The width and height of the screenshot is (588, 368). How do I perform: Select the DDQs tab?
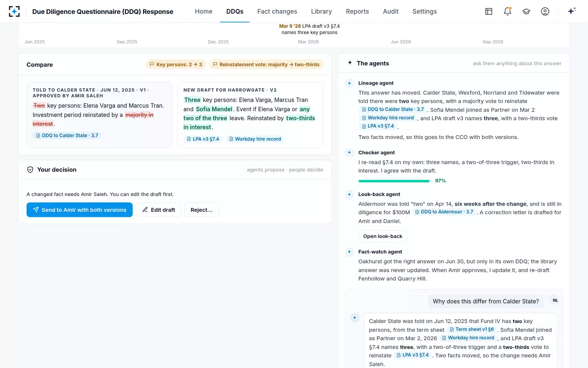point(235,11)
